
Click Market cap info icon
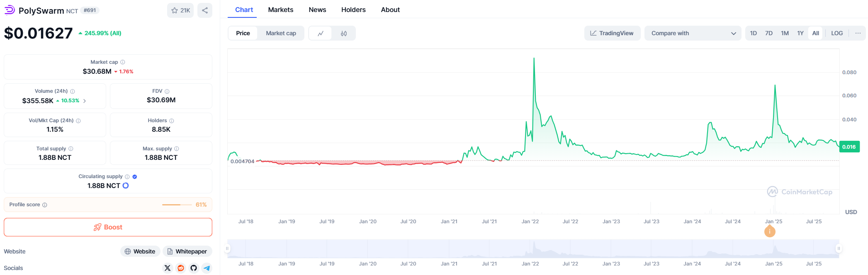point(123,62)
